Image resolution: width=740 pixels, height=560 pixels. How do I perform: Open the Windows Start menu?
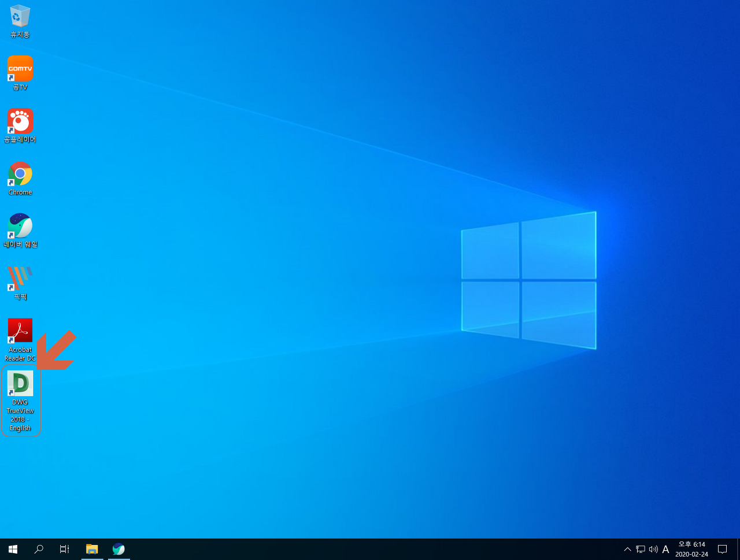pos(13,549)
